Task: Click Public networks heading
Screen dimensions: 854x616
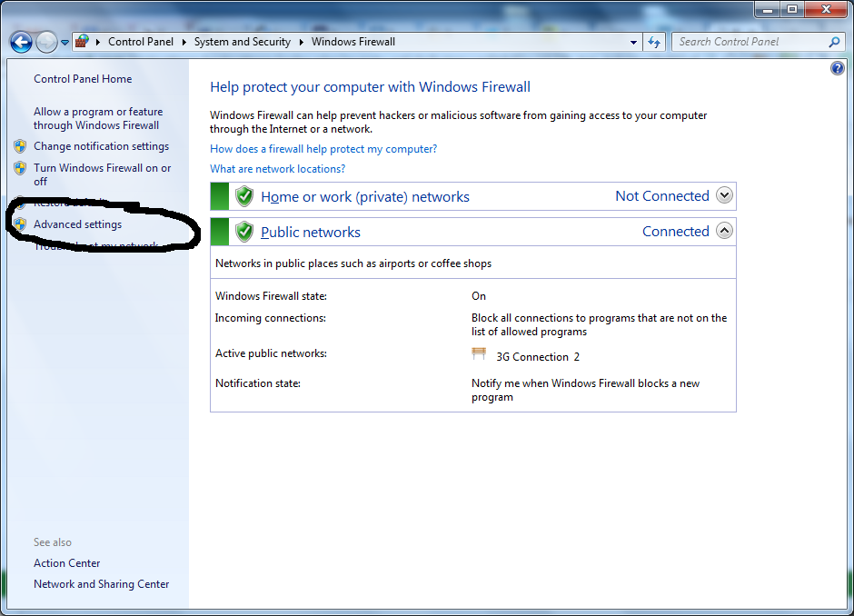Action: [311, 232]
